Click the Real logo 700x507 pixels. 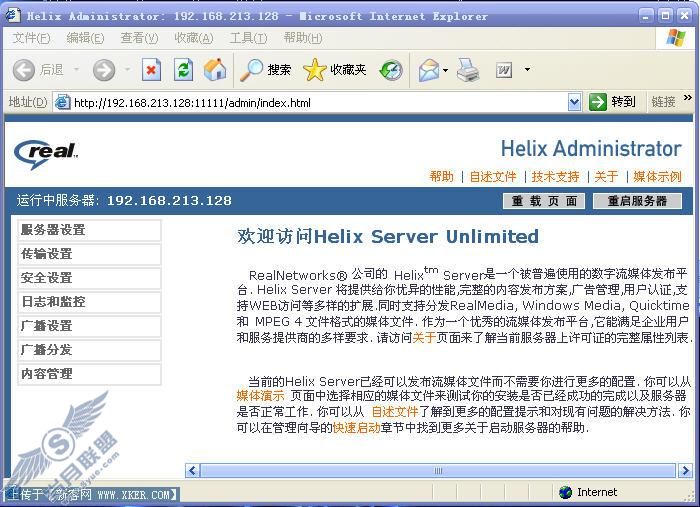click(x=46, y=154)
